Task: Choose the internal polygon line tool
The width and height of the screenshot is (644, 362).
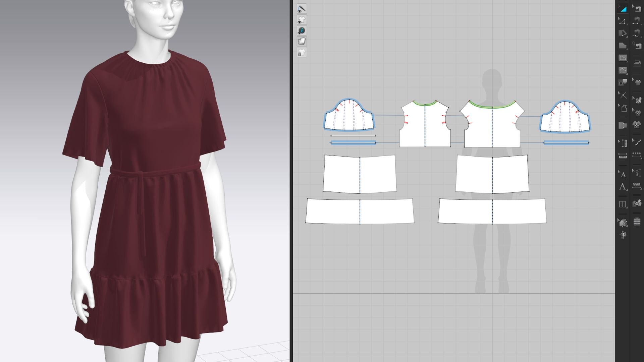Action: pyautogui.click(x=623, y=58)
